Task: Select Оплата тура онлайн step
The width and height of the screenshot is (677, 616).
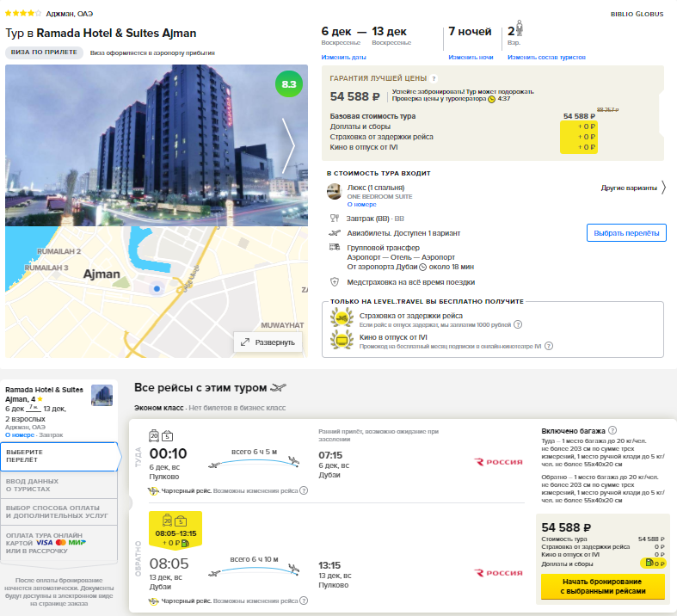Action: pyautogui.click(x=59, y=543)
